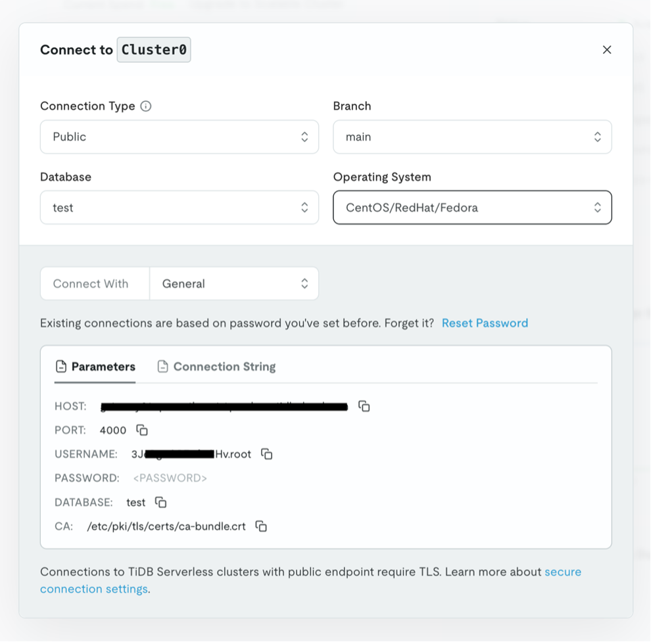Viewport: 651px width, 644px height.
Task: Click the Connection String tab file icon
Action: pos(162,367)
